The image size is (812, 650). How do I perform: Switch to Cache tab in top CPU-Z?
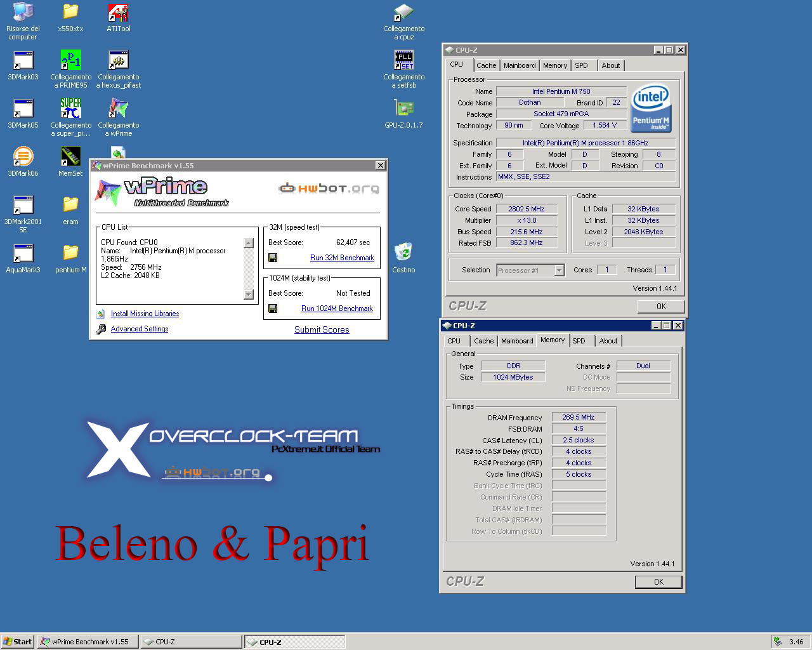point(487,65)
